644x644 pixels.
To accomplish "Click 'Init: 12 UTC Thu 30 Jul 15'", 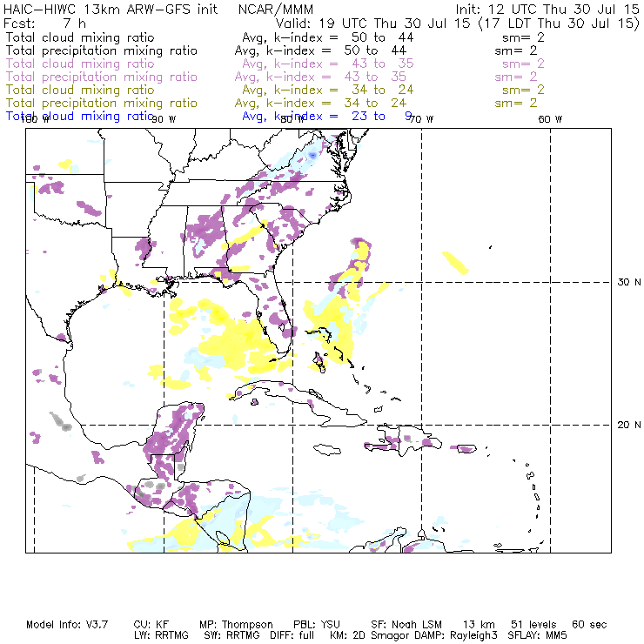I will pyautogui.click(x=547, y=10).
